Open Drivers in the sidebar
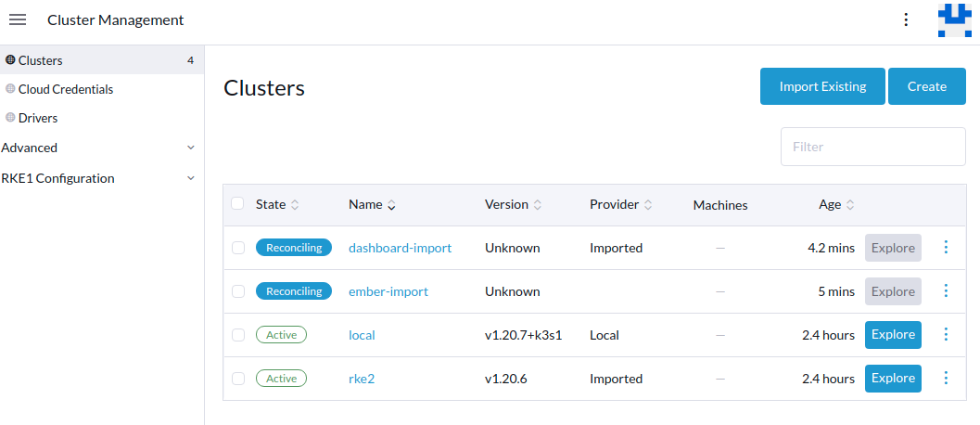 (102, 118)
